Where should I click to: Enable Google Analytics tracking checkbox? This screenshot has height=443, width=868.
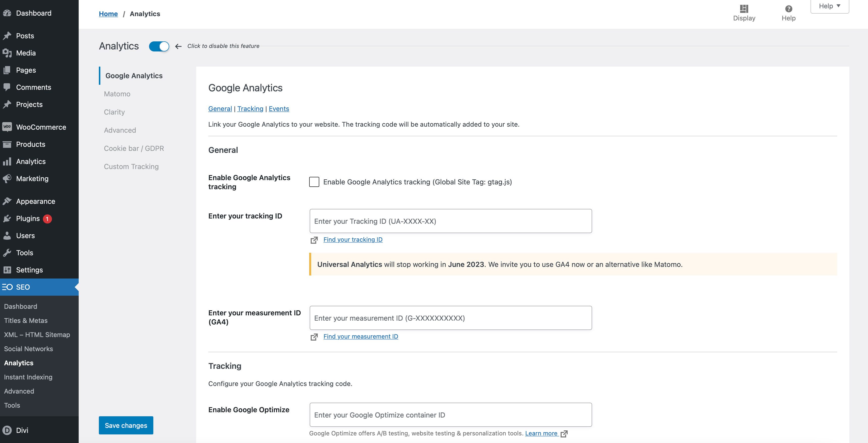tap(314, 181)
